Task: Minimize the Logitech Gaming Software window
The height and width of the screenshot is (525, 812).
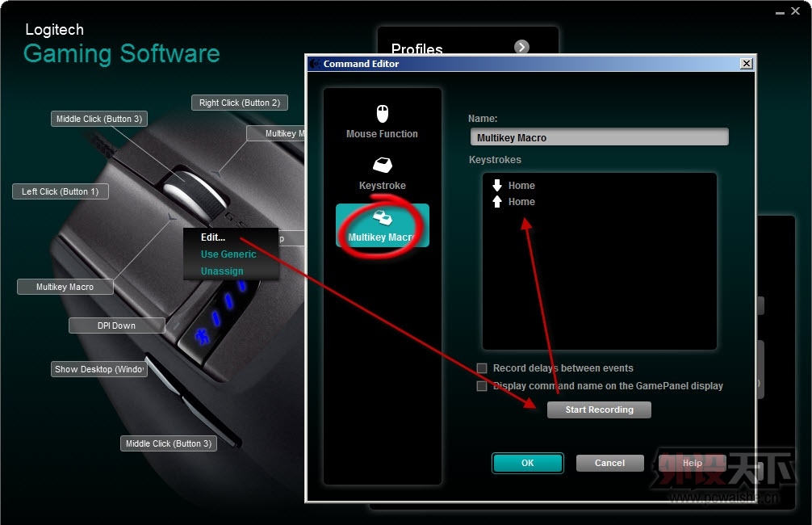Action: pos(780,11)
